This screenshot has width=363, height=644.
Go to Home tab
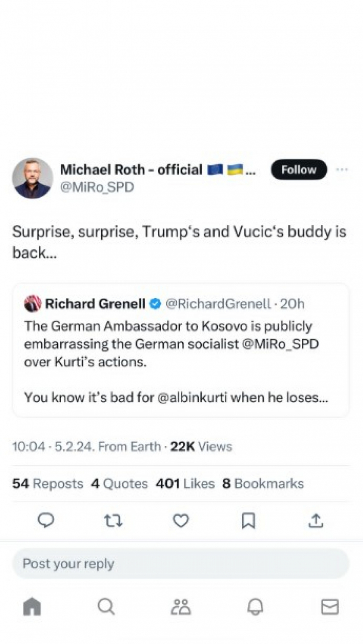tap(32, 606)
